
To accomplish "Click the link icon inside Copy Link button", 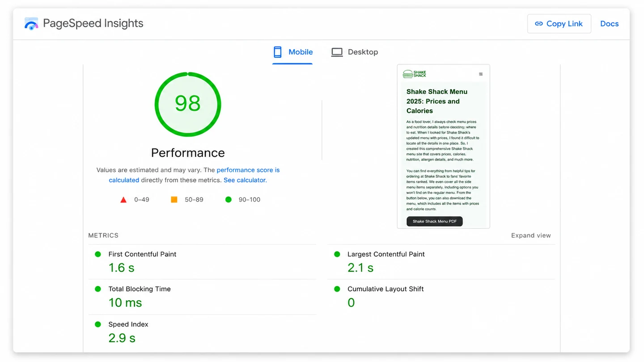I will pos(539,24).
